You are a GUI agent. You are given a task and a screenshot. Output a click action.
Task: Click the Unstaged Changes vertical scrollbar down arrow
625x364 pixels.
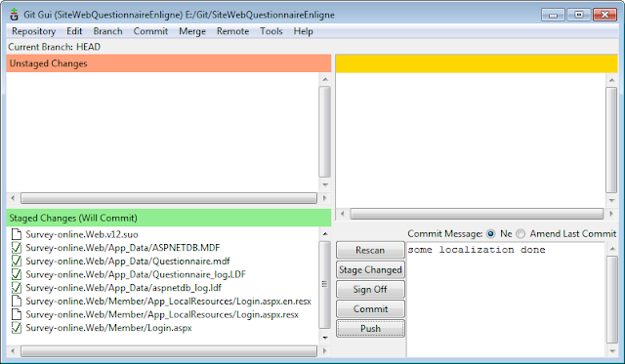(325, 184)
